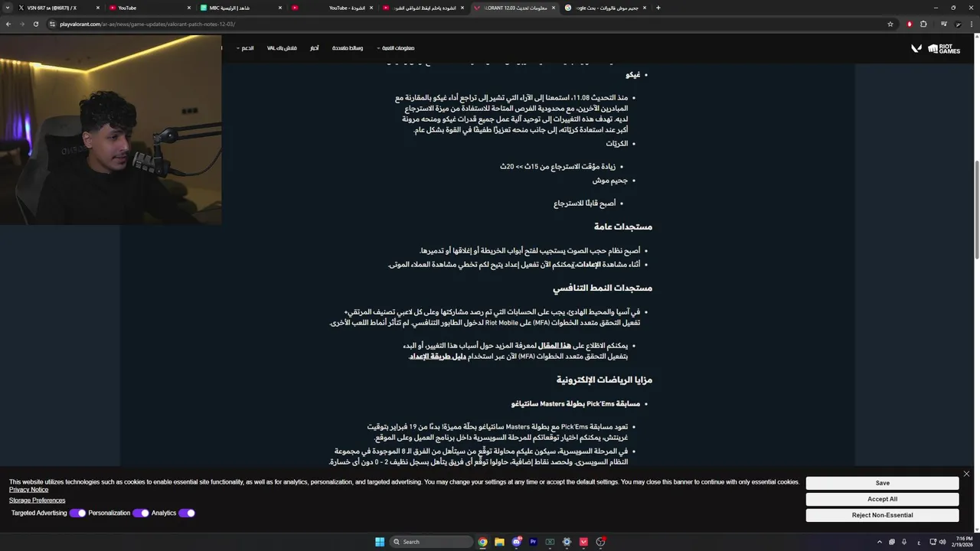Switch to the 'YouTube - انشودة' tab
The height and width of the screenshot is (551, 980).
(x=332, y=8)
